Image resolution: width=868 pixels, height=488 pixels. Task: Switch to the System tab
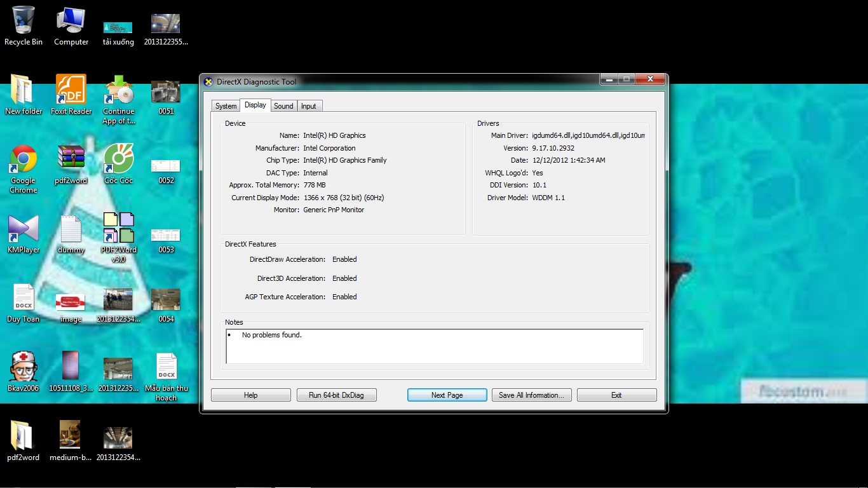click(x=226, y=106)
